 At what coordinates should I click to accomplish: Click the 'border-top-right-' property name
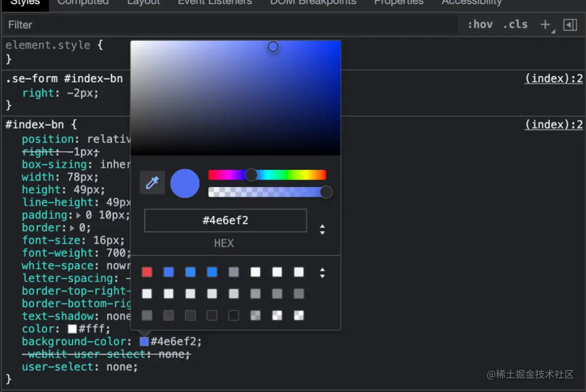[77, 291]
